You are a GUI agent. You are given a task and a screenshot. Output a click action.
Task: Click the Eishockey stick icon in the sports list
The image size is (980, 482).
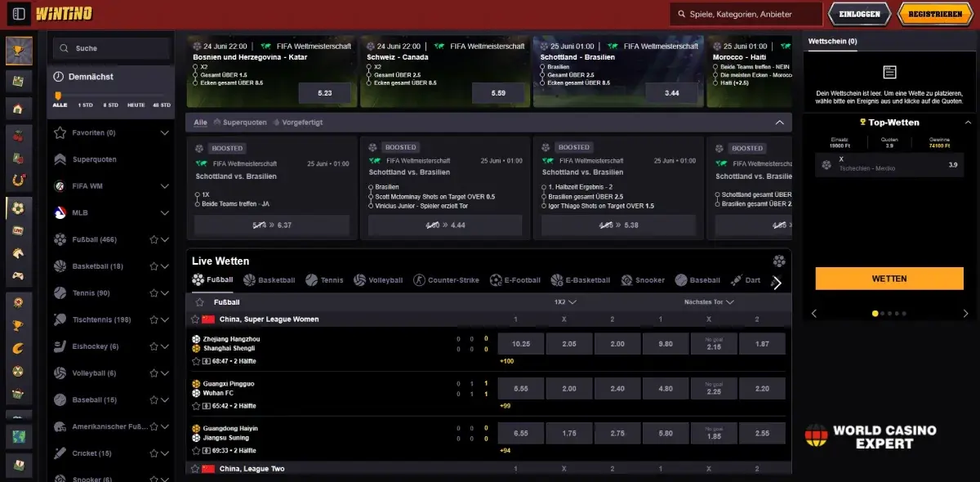(x=60, y=346)
